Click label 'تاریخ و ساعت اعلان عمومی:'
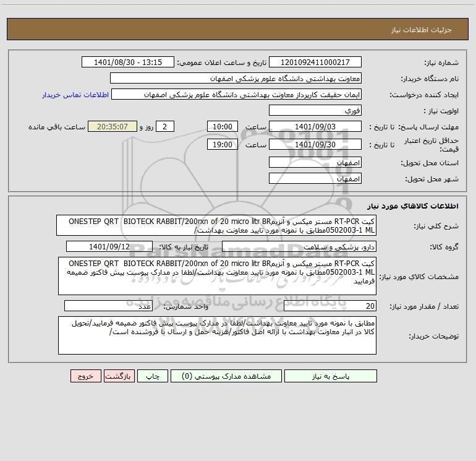This screenshot has height=461, width=476. (221, 63)
